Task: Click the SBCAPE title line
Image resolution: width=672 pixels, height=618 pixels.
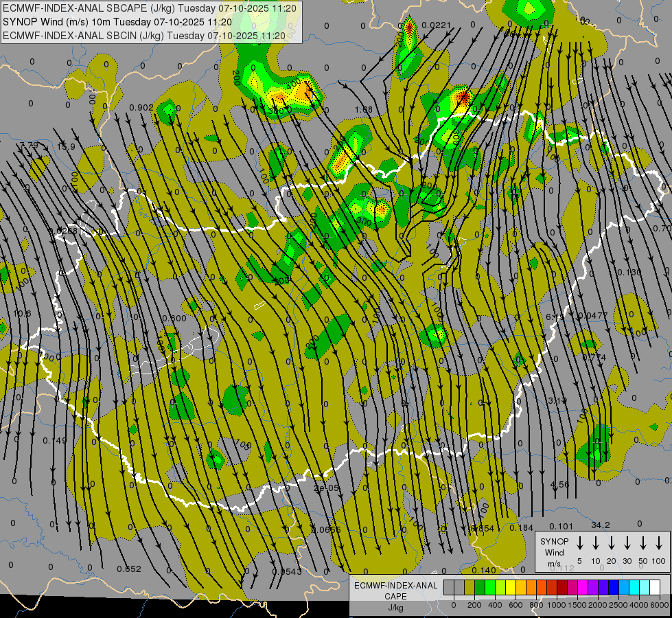Action: click(149, 8)
